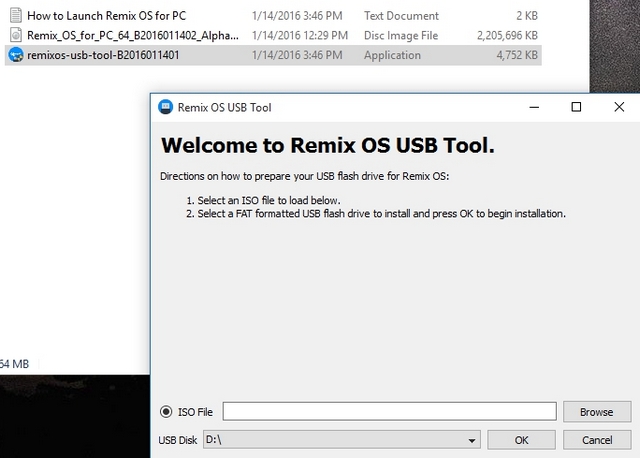Screen dimensions: 640x458
Task: Focus the ISO File path input field
Action: (x=390, y=411)
